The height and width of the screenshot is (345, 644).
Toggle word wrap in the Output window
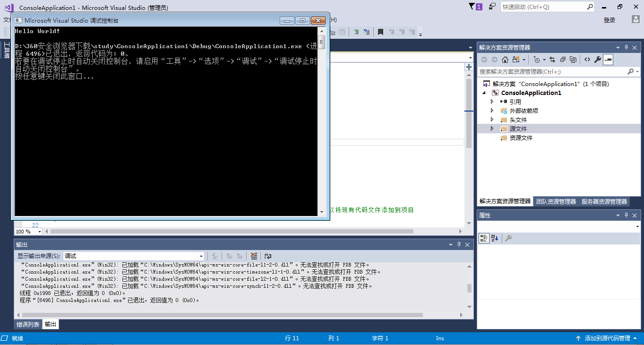(x=267, y=256)
